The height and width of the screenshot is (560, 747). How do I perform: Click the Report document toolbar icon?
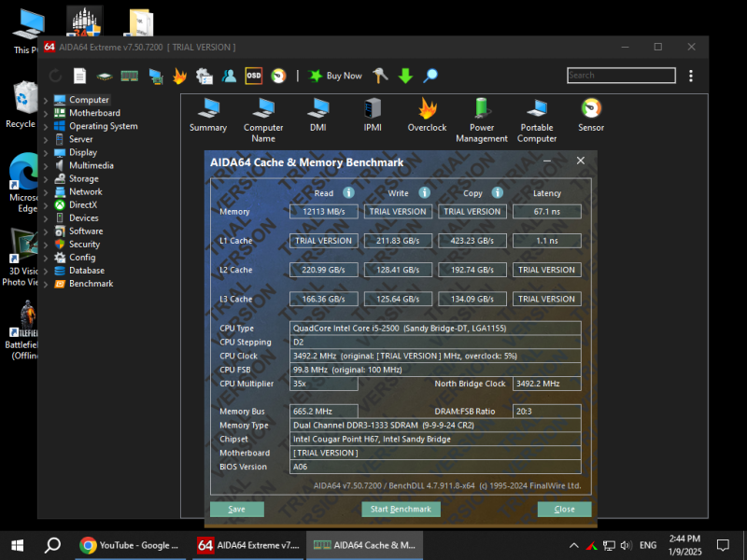80,76
